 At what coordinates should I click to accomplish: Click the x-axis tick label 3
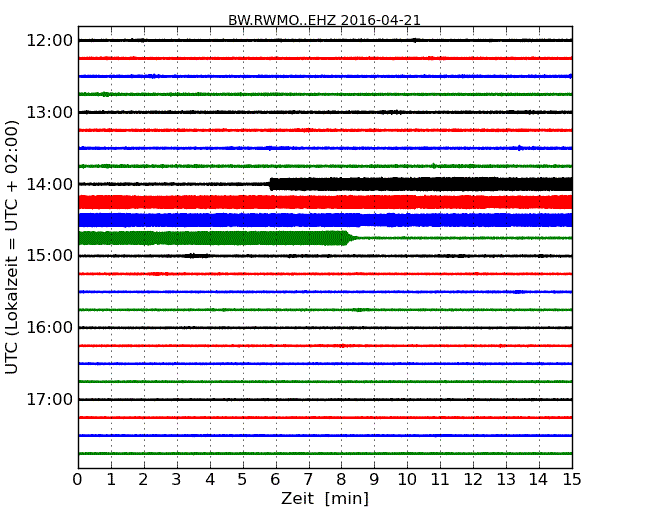click(x=177, y=480)
